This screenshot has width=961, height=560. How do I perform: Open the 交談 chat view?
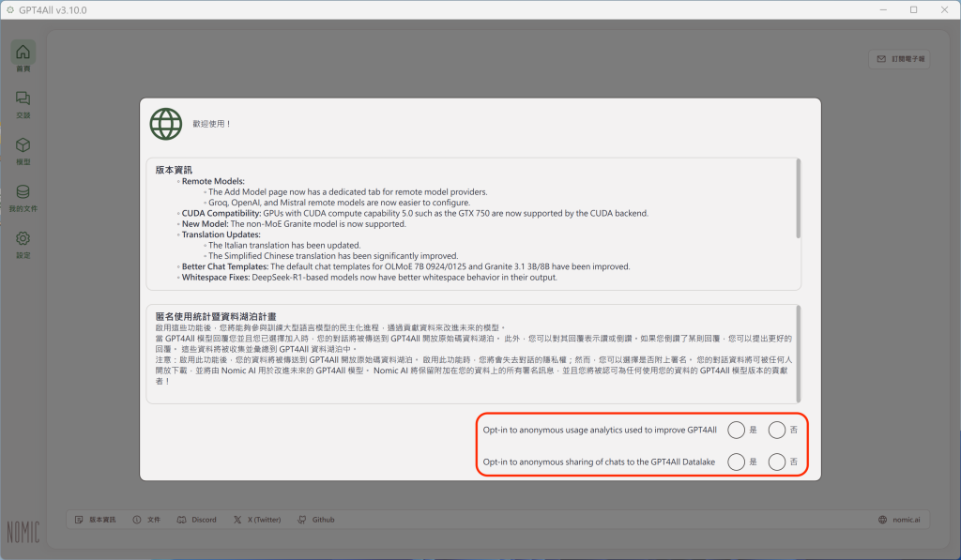click(x=23, y=103)
